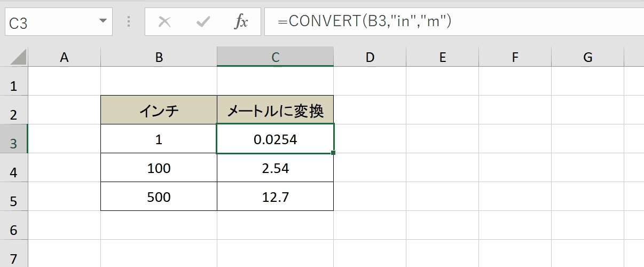This screenshot has width=644, height=267.
Task: Expand the Name Box dropdown arrow
Action: [103, 22]
